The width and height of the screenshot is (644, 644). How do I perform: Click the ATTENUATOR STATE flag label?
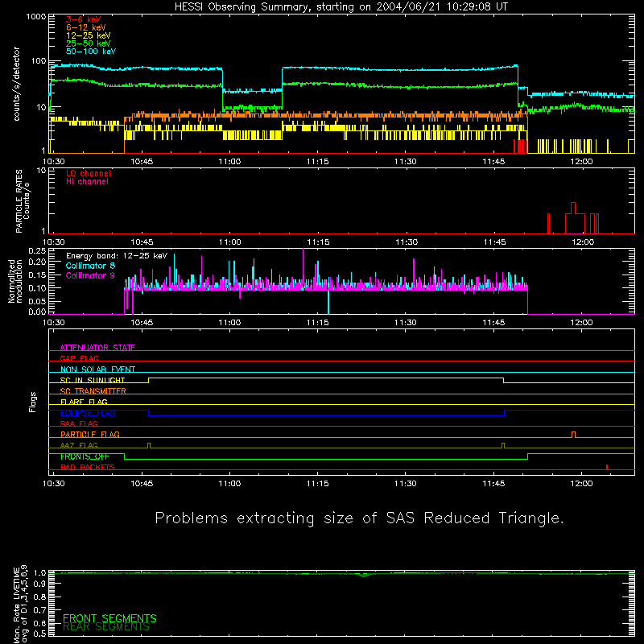pyautogui.click(x=97, y=348)
